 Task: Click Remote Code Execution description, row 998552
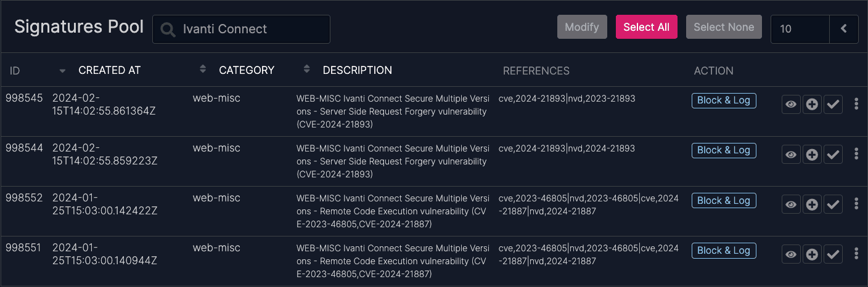point(393,212)
